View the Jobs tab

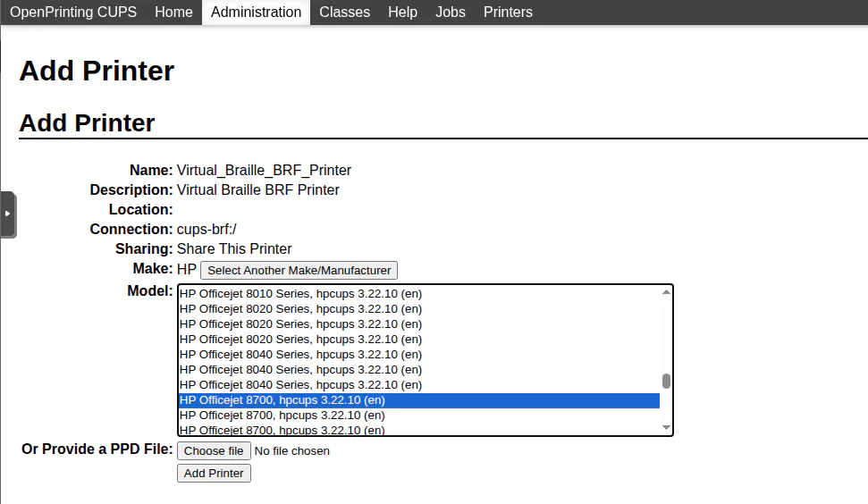click(451, 13)
